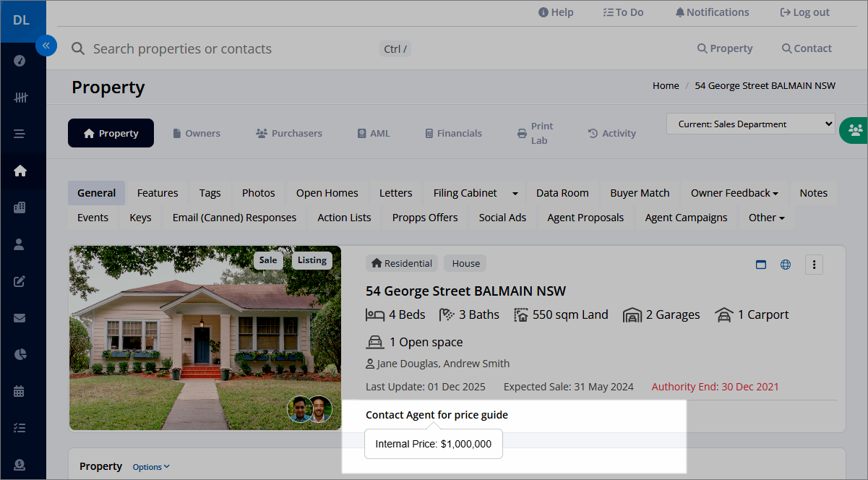The width and height of the screenshot is (868, 480).
Task: Open the envelope mail icon in sidebar
Action: click(x=20, y=318)
